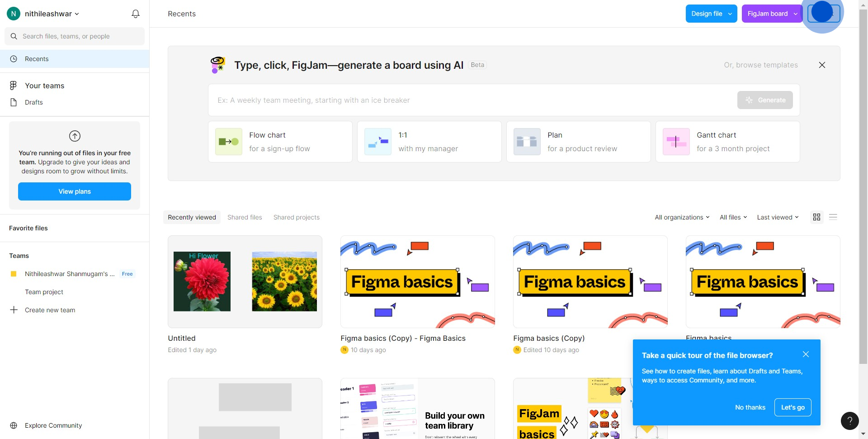The width and height of the screenshot is (868, 439).
Task: Click the search magnifier icon
Action: (x=14, y=36)
